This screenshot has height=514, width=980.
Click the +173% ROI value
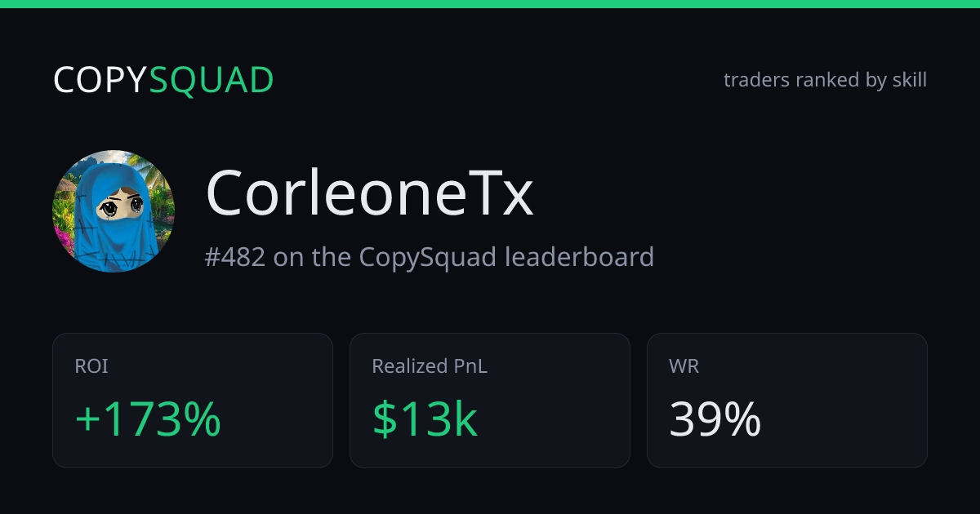[x=148, y=419]
